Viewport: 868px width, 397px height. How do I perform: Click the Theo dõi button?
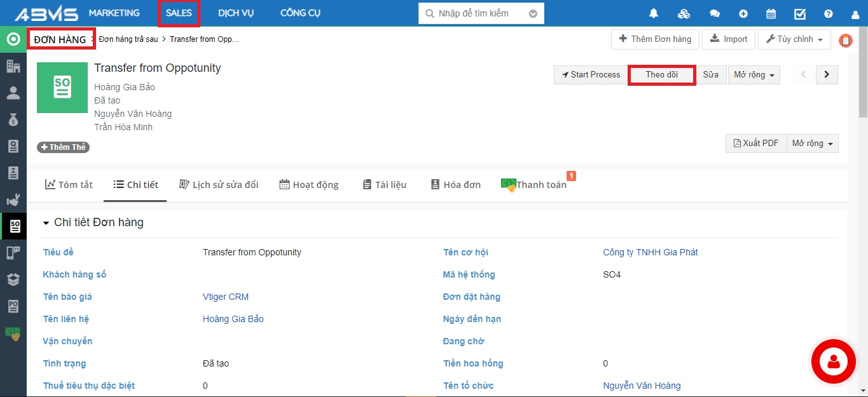point(661,75)
